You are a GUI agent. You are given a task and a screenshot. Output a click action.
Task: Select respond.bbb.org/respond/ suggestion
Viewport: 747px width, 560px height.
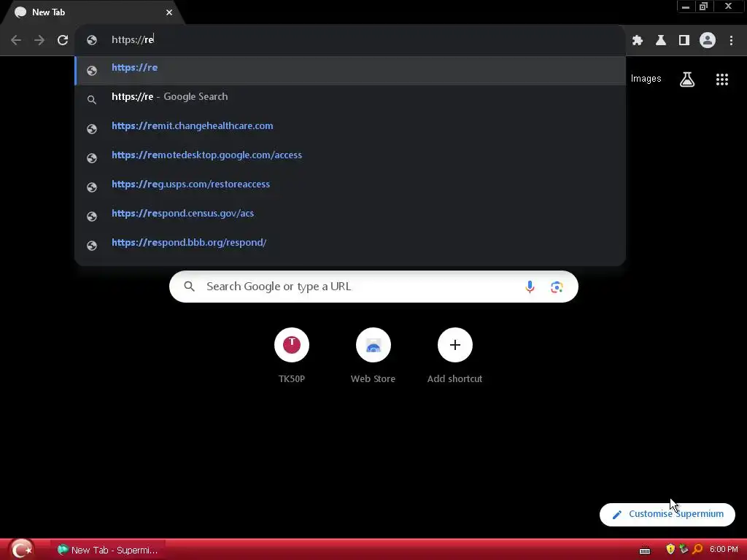(350, 242)
